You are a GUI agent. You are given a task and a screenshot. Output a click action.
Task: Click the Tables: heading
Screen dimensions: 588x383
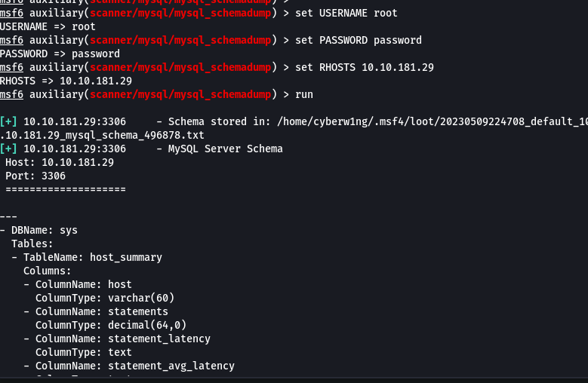pos(32,244)
